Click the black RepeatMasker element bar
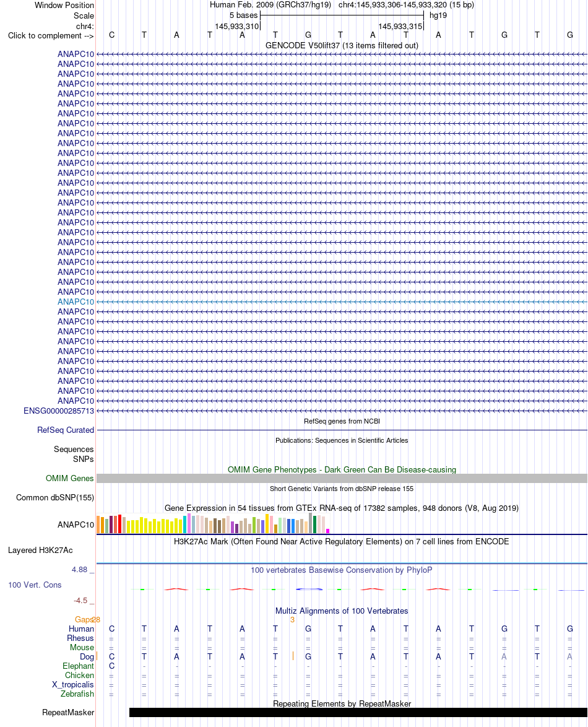 [x=358, y=712]
